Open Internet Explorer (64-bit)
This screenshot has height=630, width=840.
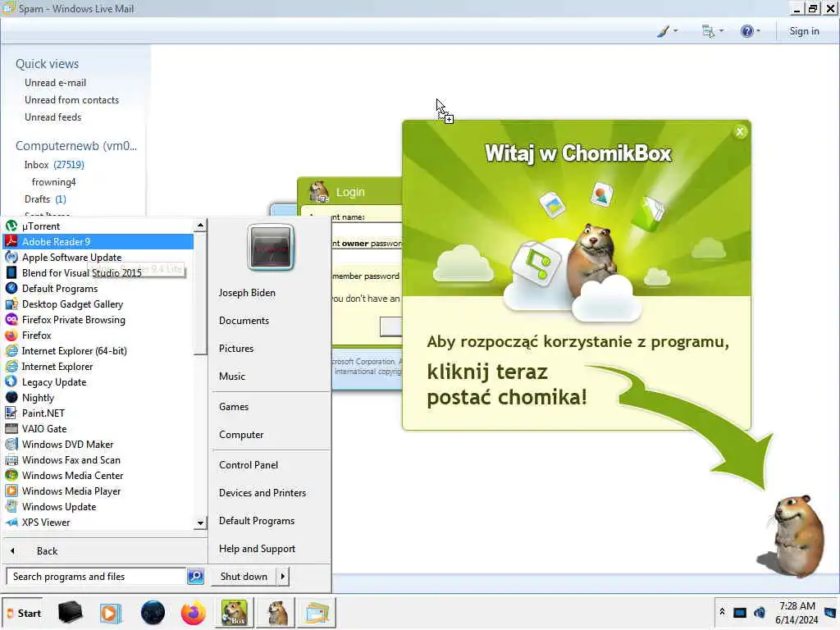tap(98, 351)
